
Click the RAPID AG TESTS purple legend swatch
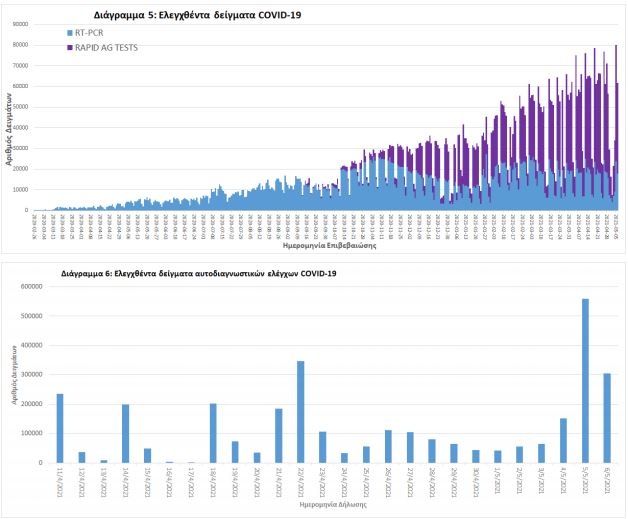click(69, 47)
